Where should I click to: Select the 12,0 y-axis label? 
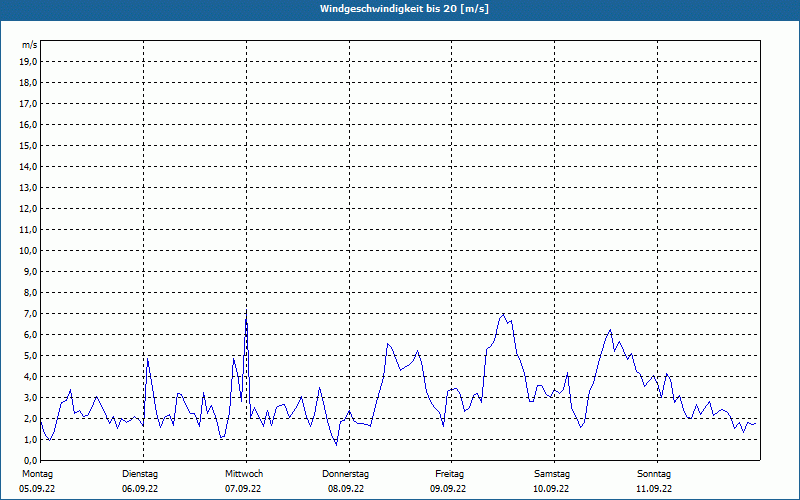(x=28, y=209)
